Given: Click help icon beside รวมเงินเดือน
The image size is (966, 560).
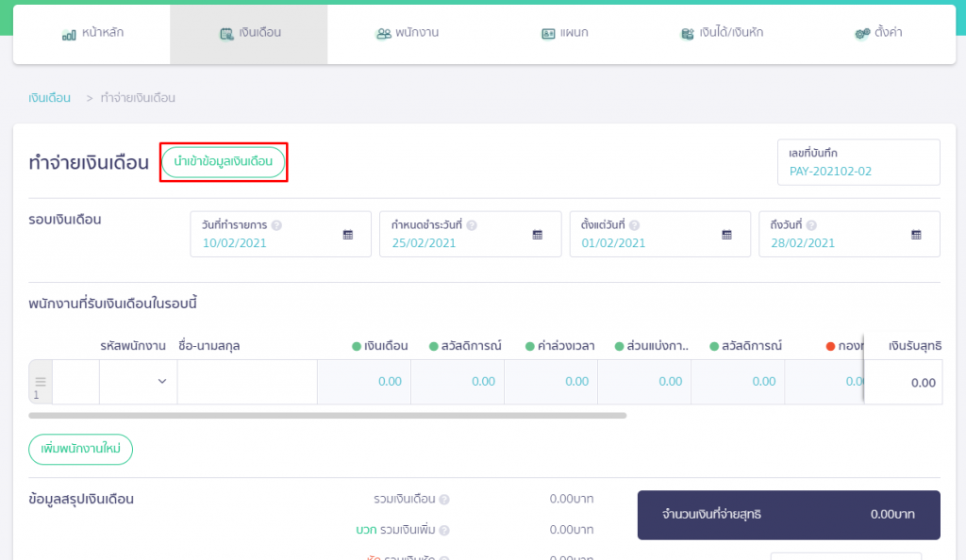Looking at the screenshot, I should point(444,499).
